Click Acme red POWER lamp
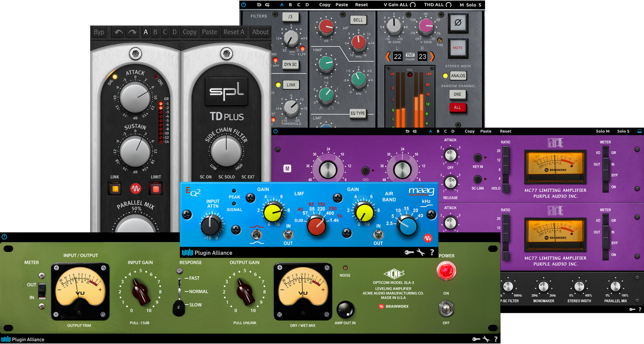This screenshot has width=644, height=344. (446, 271)
